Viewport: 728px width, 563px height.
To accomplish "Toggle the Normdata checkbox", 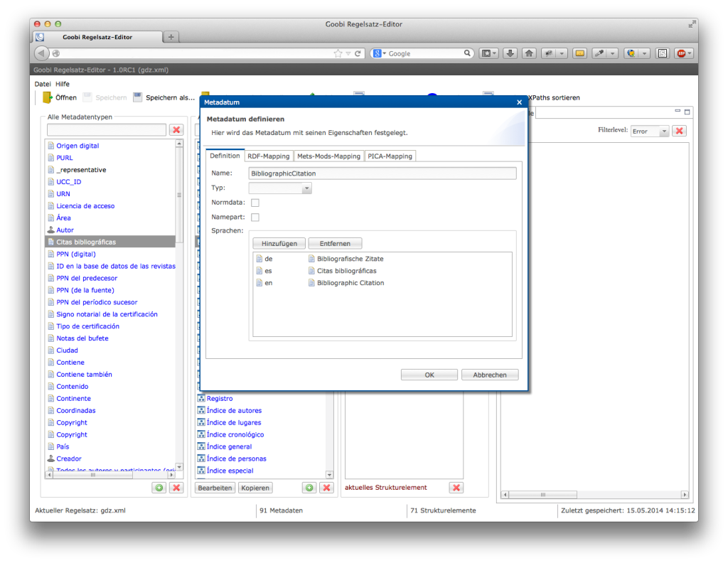I will 255,203.
